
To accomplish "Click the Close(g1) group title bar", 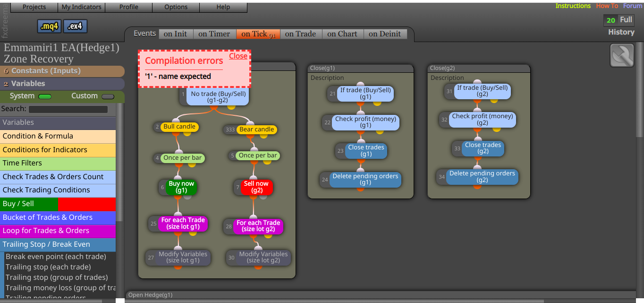I will pyautogui.click(x=361, y=69).
